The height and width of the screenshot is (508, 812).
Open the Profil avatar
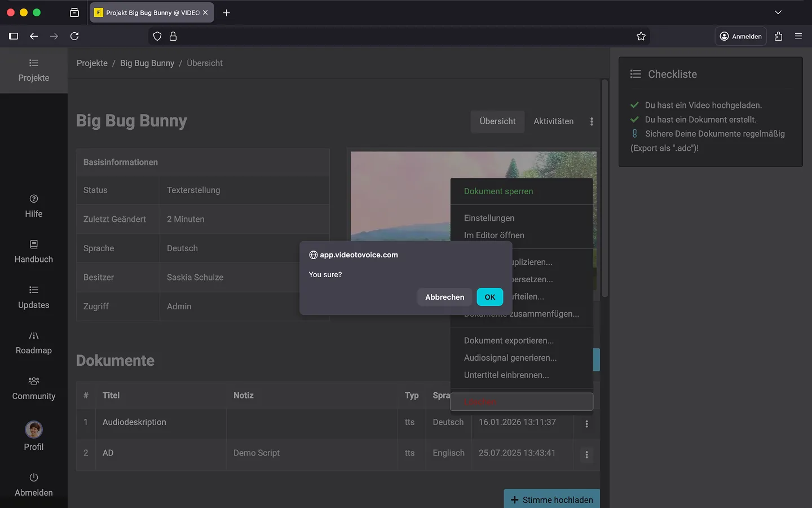tap(34, 430)
